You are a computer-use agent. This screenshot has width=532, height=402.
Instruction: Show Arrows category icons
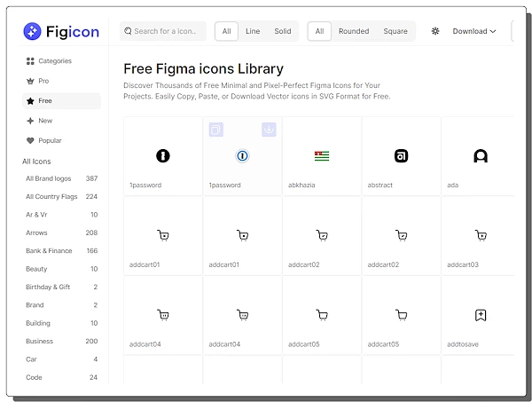click(x=36, y=233)
